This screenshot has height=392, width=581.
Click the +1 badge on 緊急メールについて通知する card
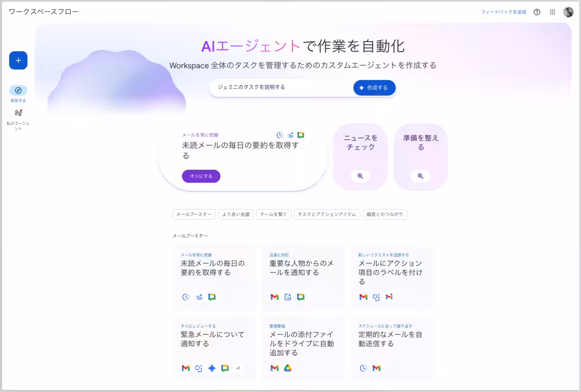(238, 368)
